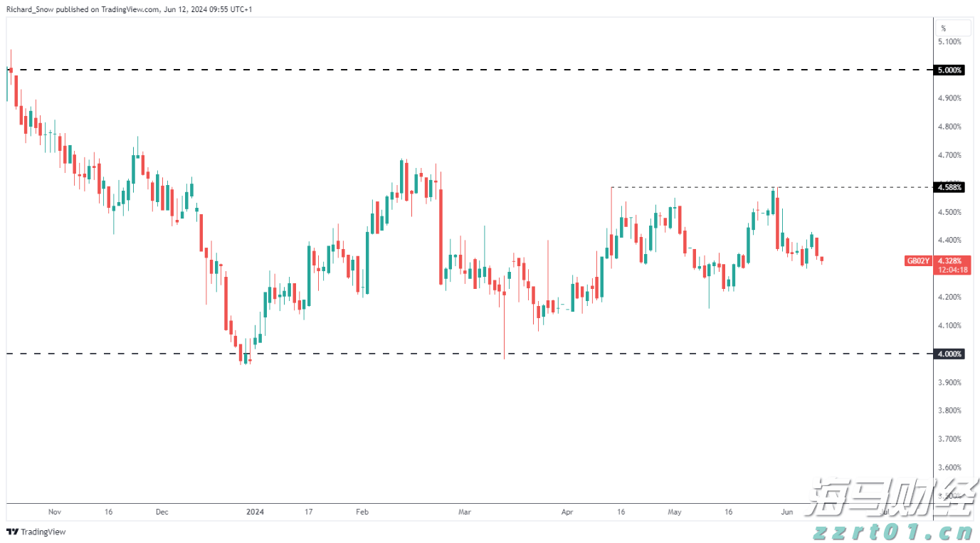Viewport: 980px width, 543px height.
Task: Click the May label on time axis
Action: pyautogui.click(x=675, y=512)
